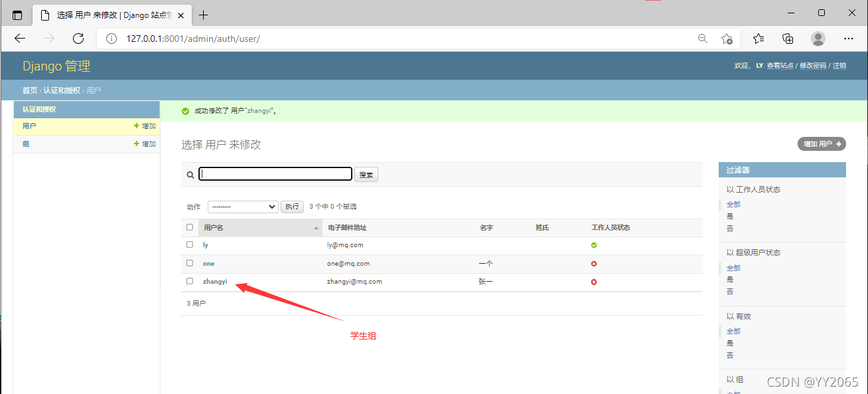Filter superuser status by 否
The height and width of the screenshot is (394, 868).
click(730, 291)
